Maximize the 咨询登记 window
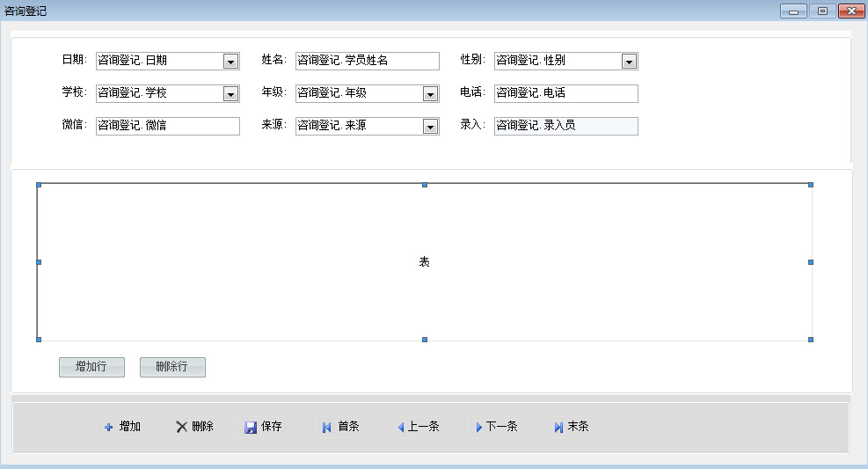868x469 pixels. pyautogui.click(x=822, y=11)
